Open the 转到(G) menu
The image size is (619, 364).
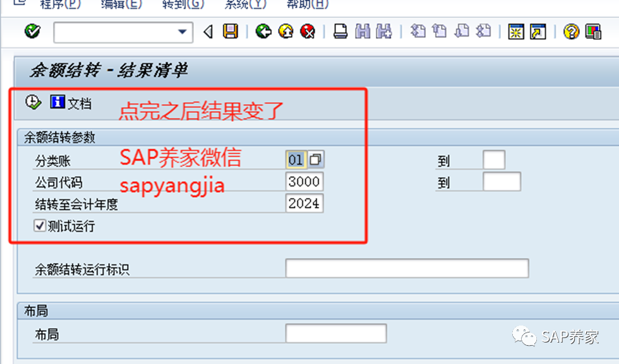183,4
